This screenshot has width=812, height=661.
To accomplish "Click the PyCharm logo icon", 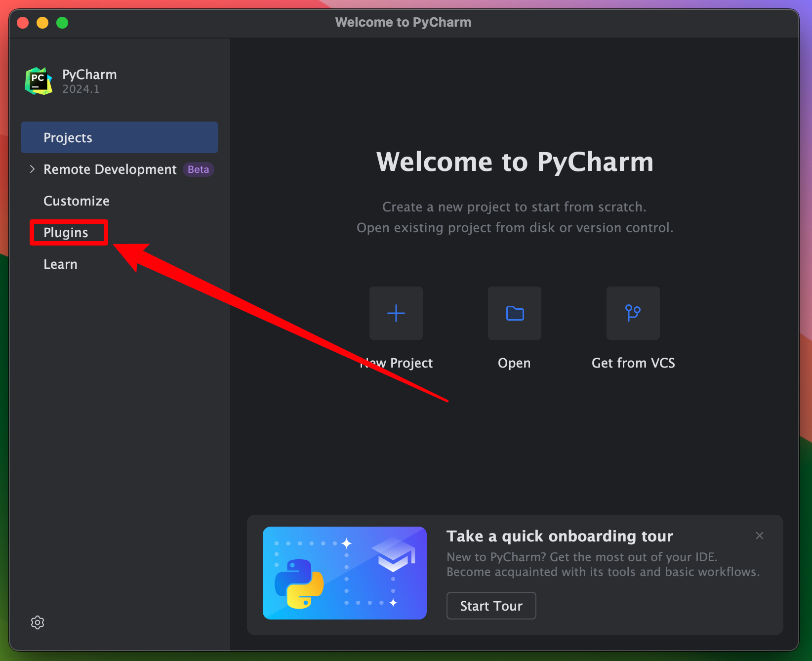I will click(x=39, y=81).
